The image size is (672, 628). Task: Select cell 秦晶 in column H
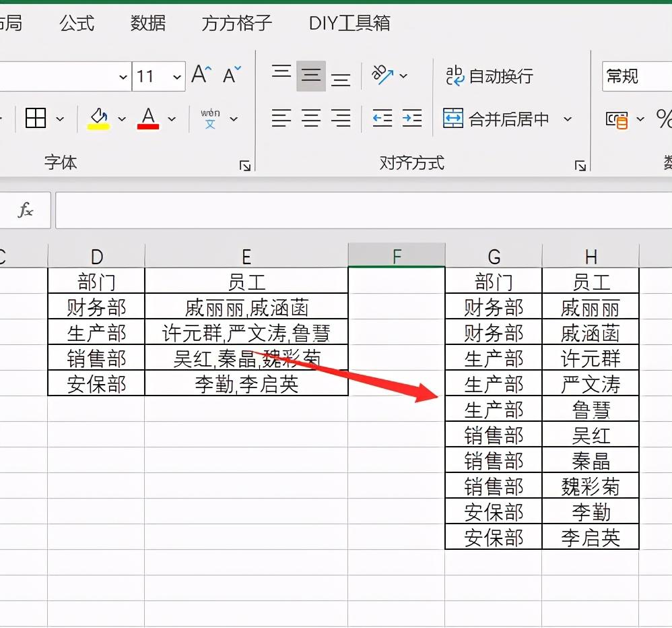click(x=591, y=461)
